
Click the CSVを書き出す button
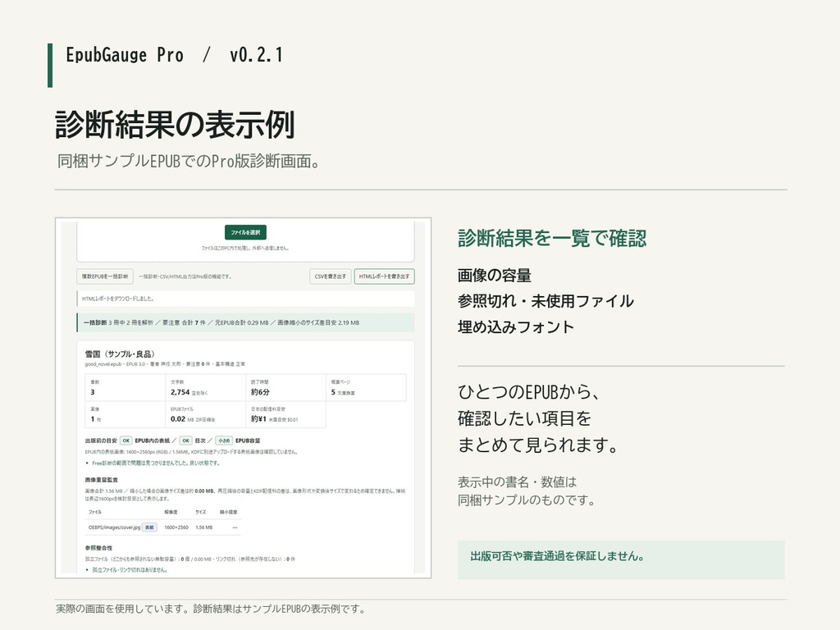click(x=331, y=276)
